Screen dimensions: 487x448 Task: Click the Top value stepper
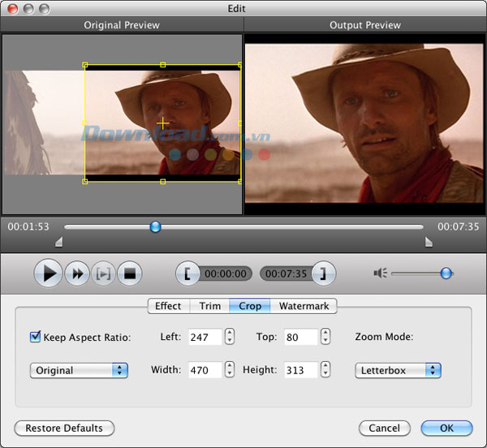(325, 336)
